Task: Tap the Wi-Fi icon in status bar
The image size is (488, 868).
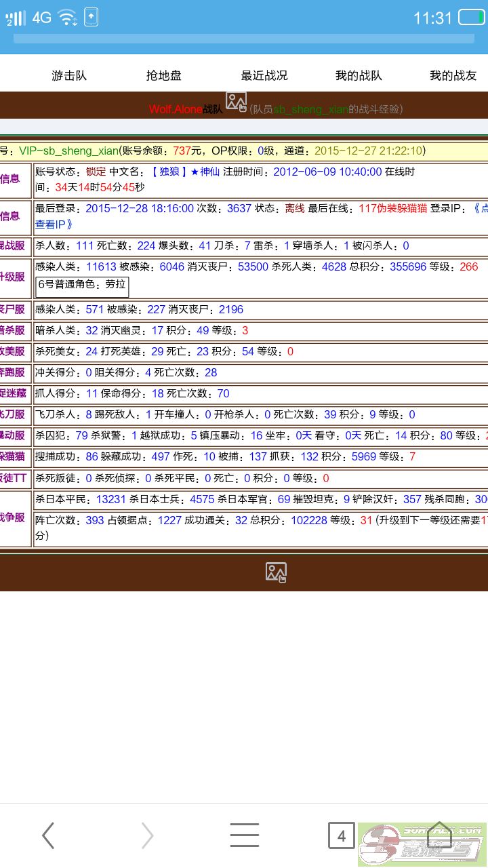Action: [68, 18]
